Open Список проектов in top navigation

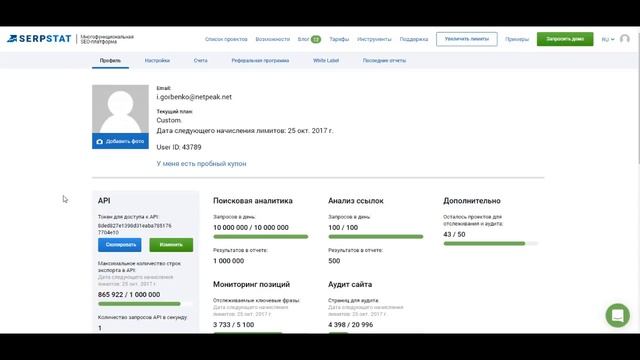226,39
